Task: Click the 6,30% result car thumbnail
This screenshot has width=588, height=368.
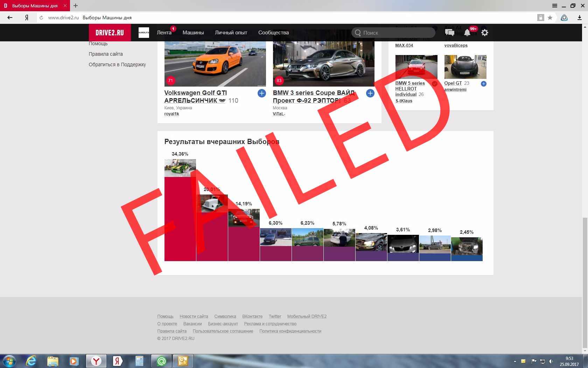Action: point(275,237)
